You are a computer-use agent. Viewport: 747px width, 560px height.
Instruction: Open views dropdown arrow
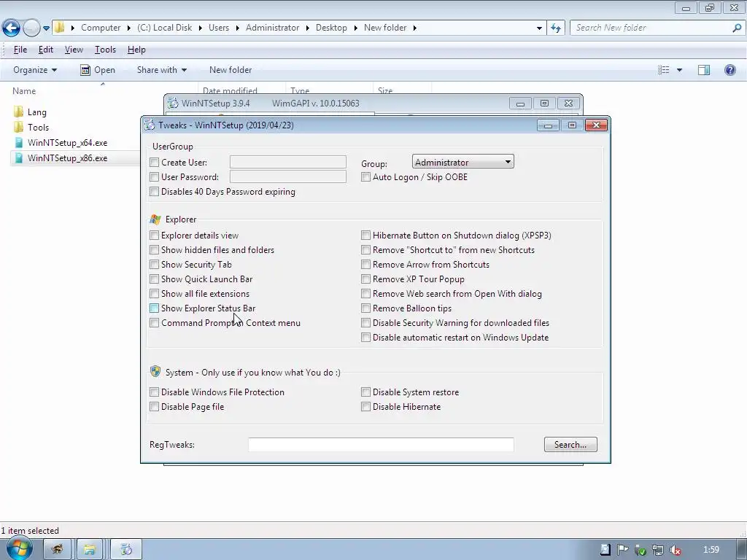[679, 70]
